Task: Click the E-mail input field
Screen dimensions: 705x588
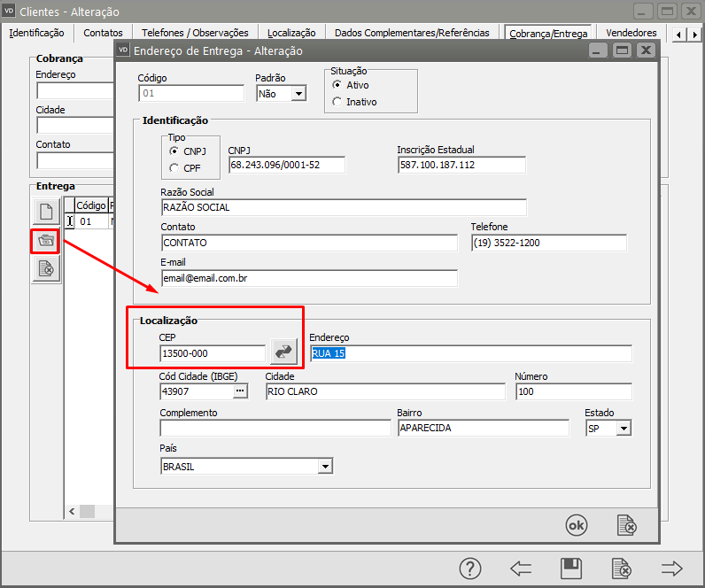Action: coord(308,278)
